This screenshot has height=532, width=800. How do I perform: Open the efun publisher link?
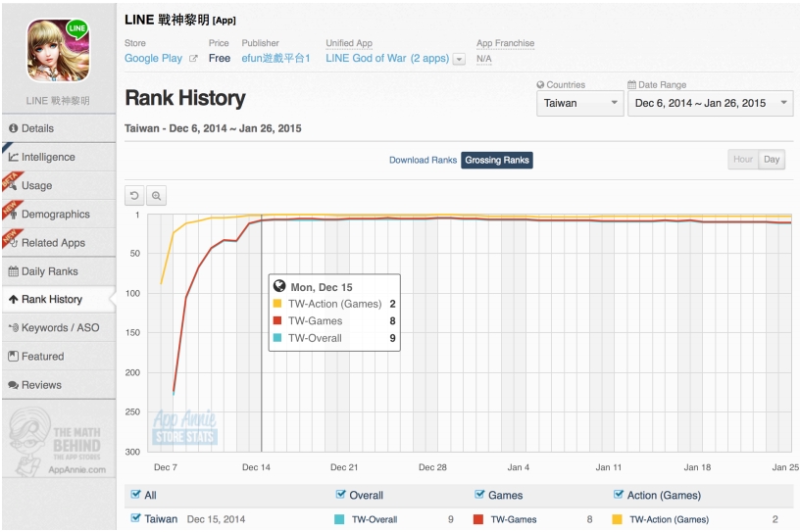point(275,58)
